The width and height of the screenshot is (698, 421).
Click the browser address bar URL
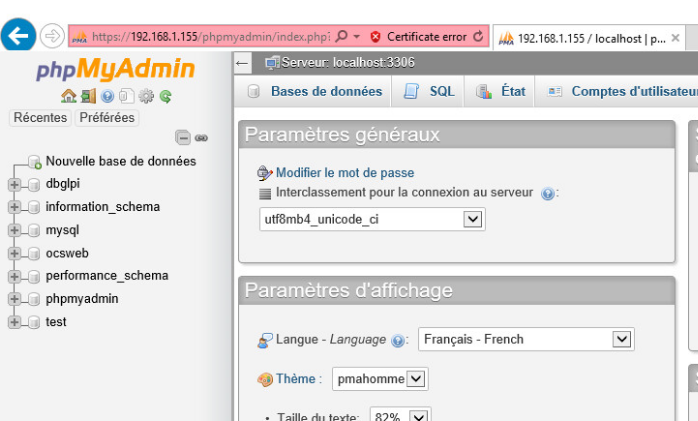(x=211, y=36)
